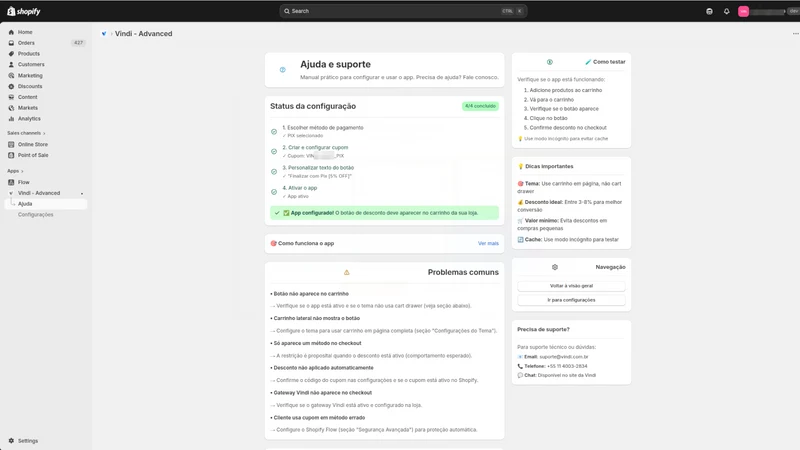Open the Sidekick icon in top bar
Screen dimensions: 800x450
709,11
